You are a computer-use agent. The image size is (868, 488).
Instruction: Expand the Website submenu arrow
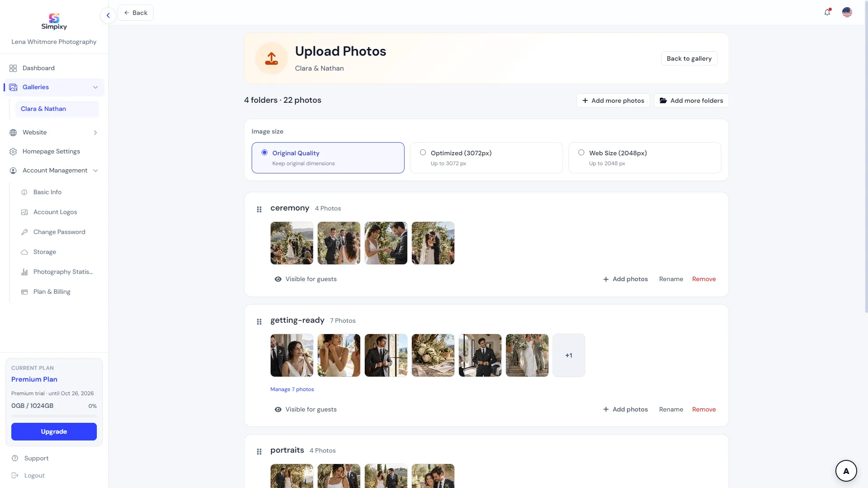tap(95, 133)
